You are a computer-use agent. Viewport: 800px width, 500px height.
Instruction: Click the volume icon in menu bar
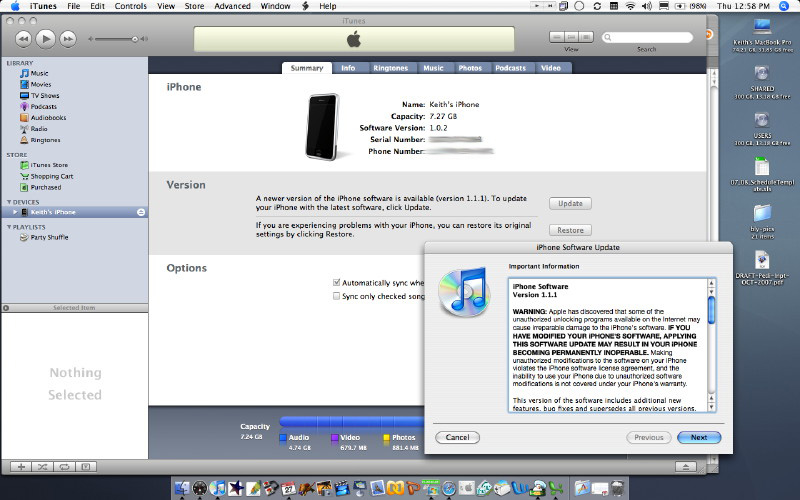point(647,6)
